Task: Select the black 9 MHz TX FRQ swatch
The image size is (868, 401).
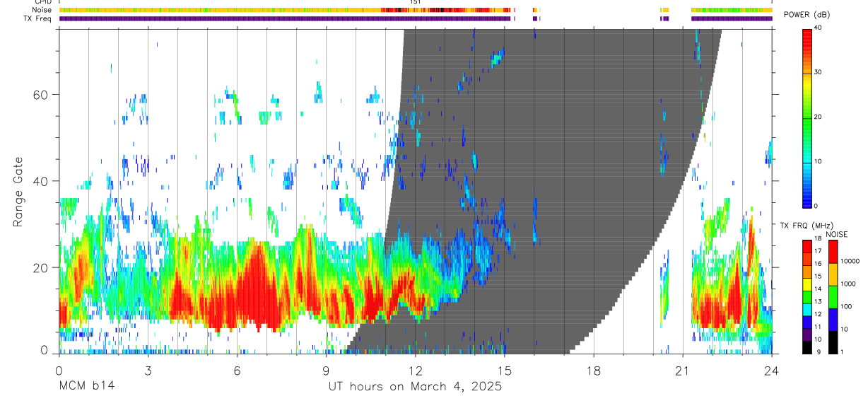Action: tap(807, 347)
